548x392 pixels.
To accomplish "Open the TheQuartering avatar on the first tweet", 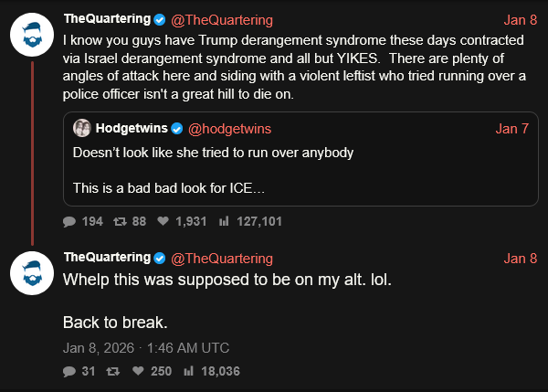I will pos(32,35).
